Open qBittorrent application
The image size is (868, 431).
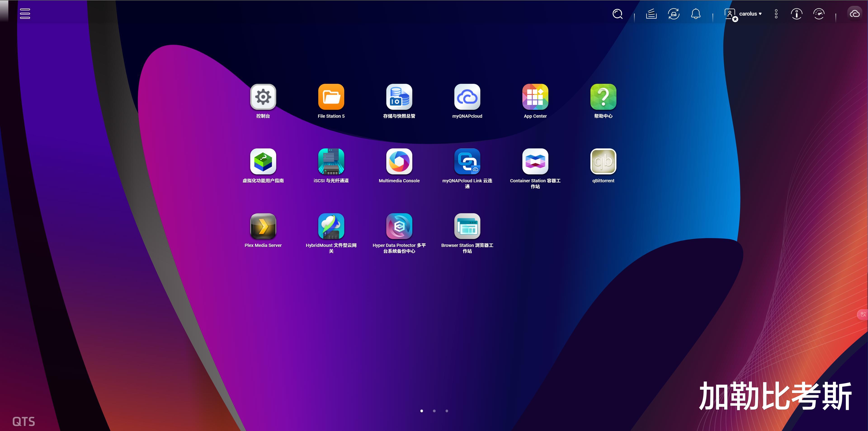tap(603, 162)
